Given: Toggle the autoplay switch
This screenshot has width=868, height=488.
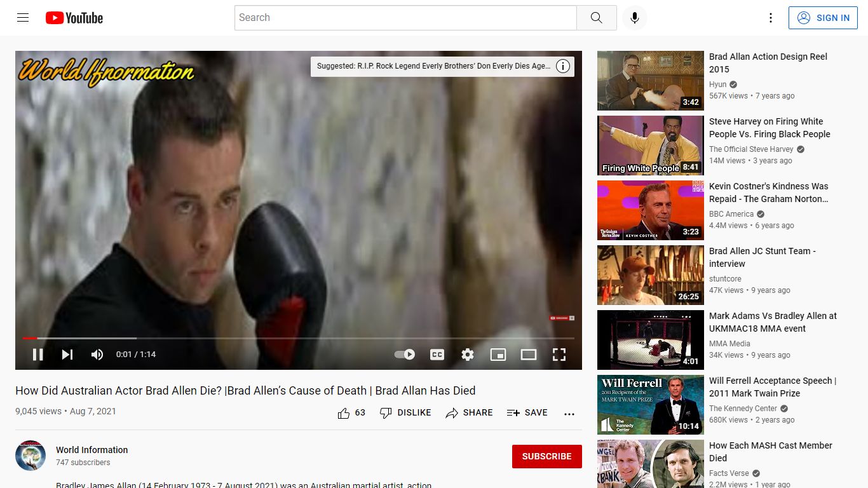Looking at the screenshot, I should pos(405,355).
